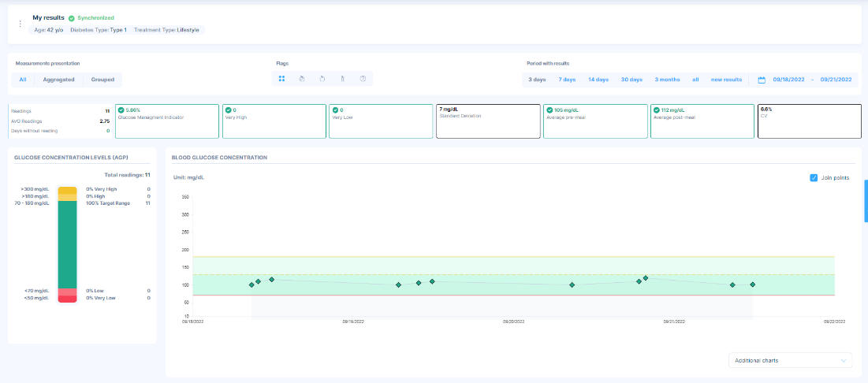Click check icon on Average pre-meal card
868x383 pixels.
(549, 110)
